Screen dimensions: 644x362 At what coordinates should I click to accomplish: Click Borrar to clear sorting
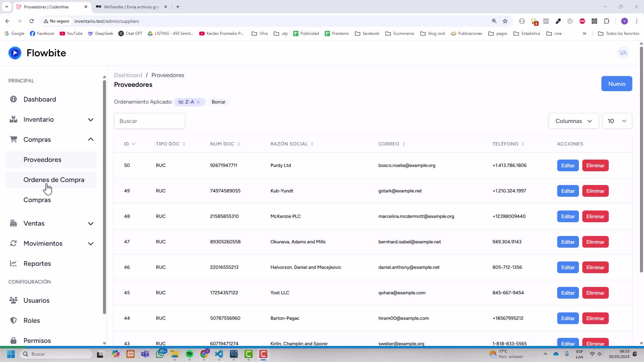click(218, 102)
